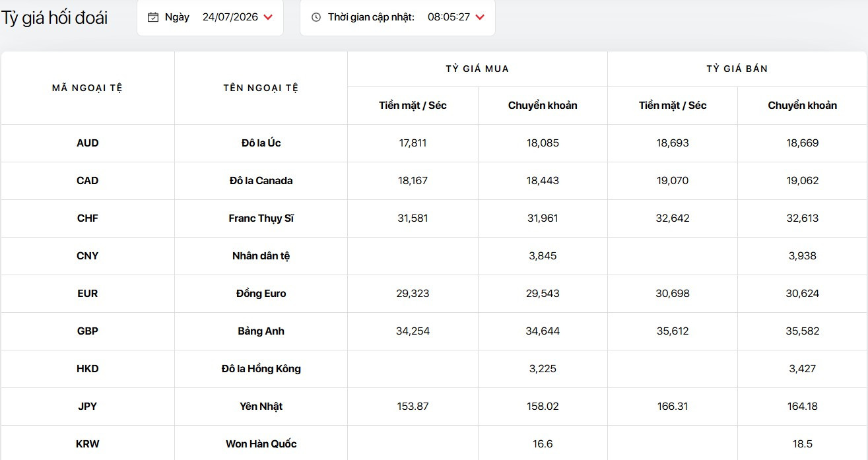Select the date value 24/07/2026

coord(230,17)
